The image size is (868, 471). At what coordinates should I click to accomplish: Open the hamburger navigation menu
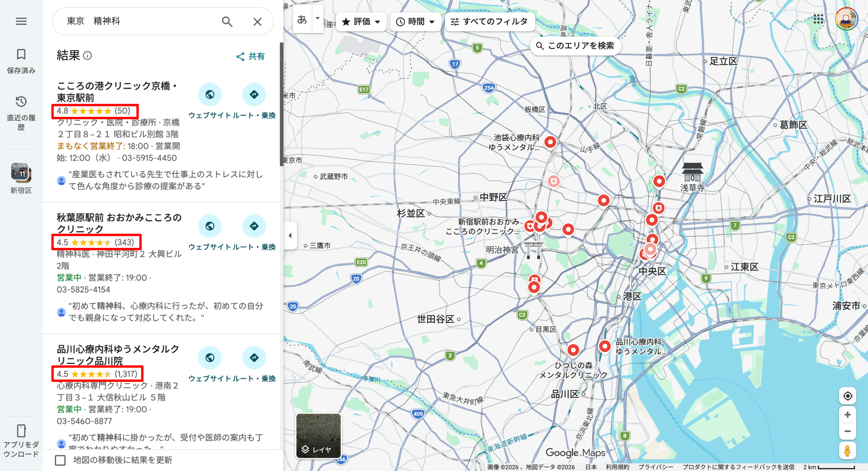pyautogui.click(x=21, y=21)
